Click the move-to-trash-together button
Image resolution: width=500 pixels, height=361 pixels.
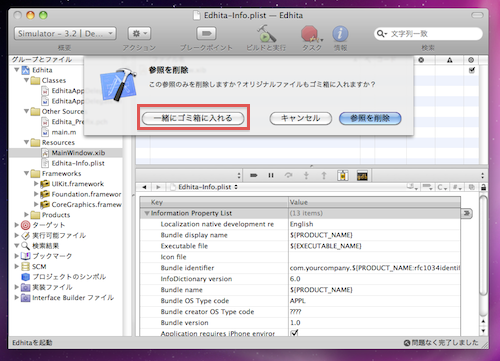click(193, 118)
